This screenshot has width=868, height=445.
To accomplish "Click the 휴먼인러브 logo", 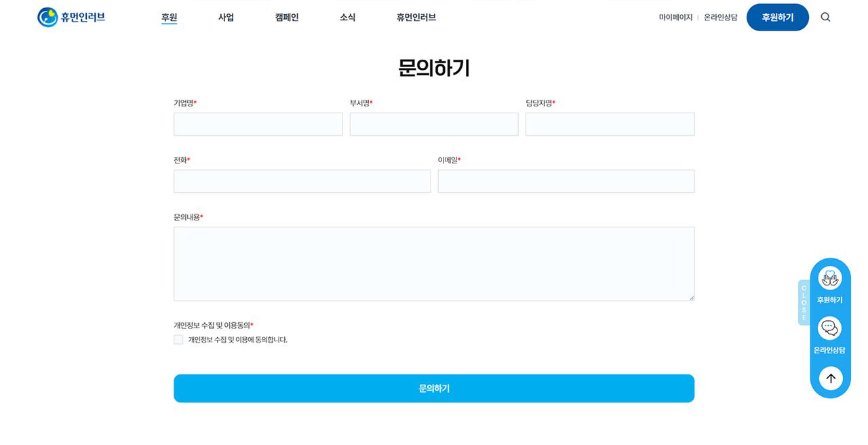I will pyautogui.click(x=71, y=17).
